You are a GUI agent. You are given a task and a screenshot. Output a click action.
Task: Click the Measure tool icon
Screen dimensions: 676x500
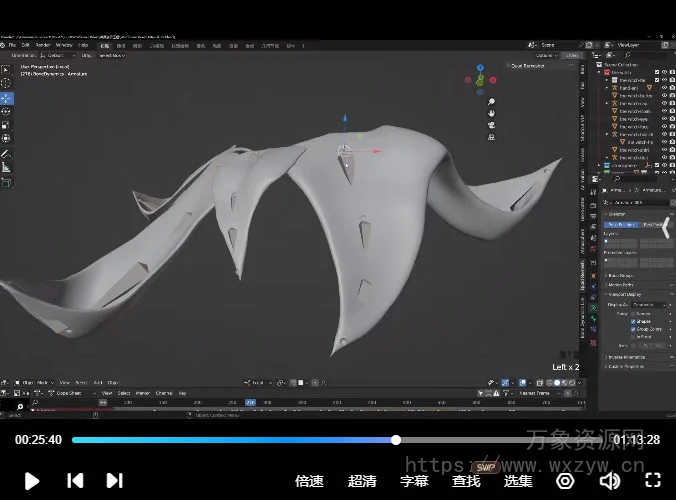tap(7, 168)
